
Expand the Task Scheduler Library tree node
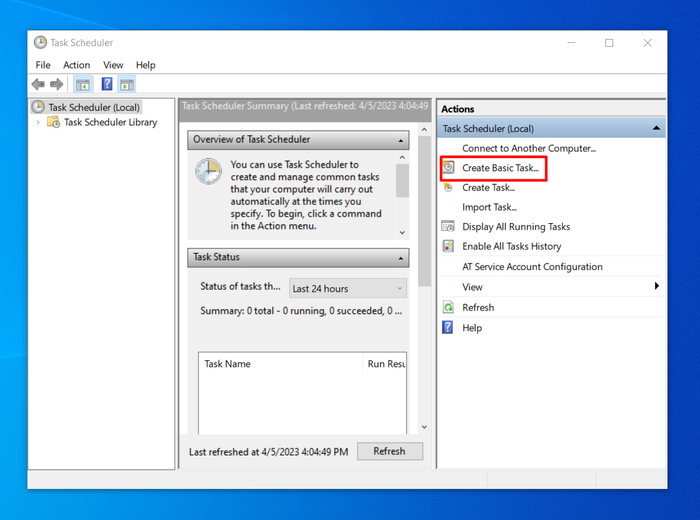[x=38, y=122]
